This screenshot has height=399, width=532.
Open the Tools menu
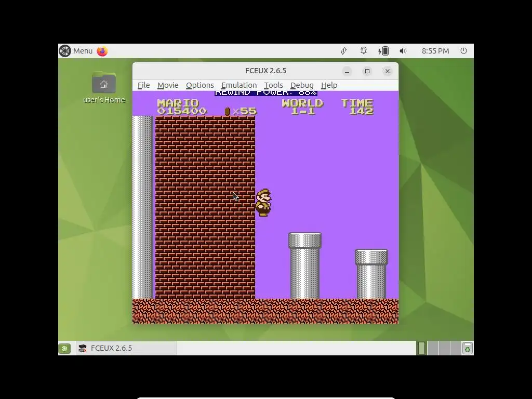(273, 85)
